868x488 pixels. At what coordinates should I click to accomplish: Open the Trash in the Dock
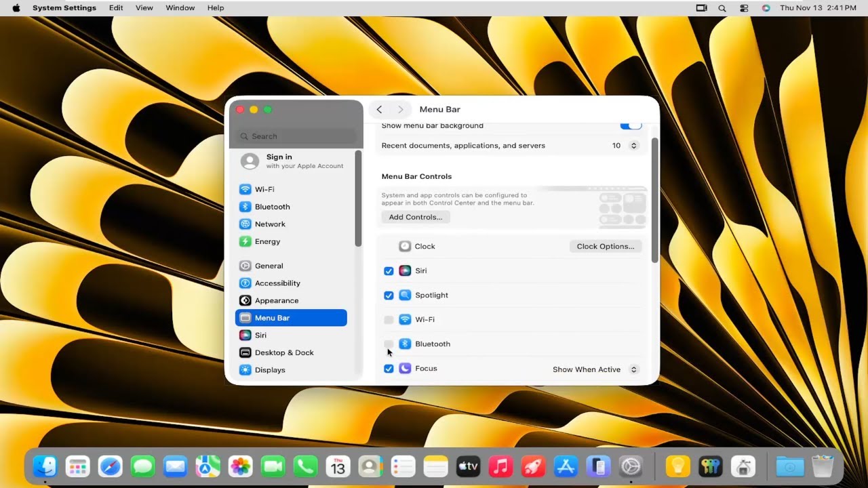(x=823, y=466)
